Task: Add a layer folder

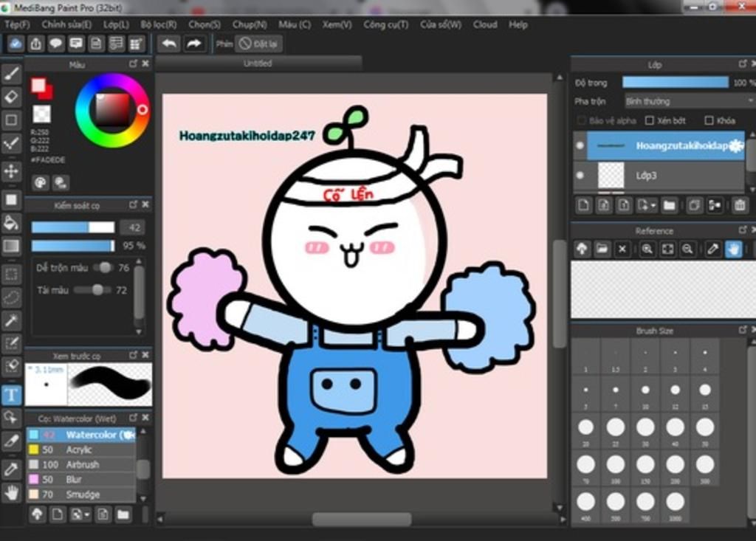Action: click(x=669, y=205)
